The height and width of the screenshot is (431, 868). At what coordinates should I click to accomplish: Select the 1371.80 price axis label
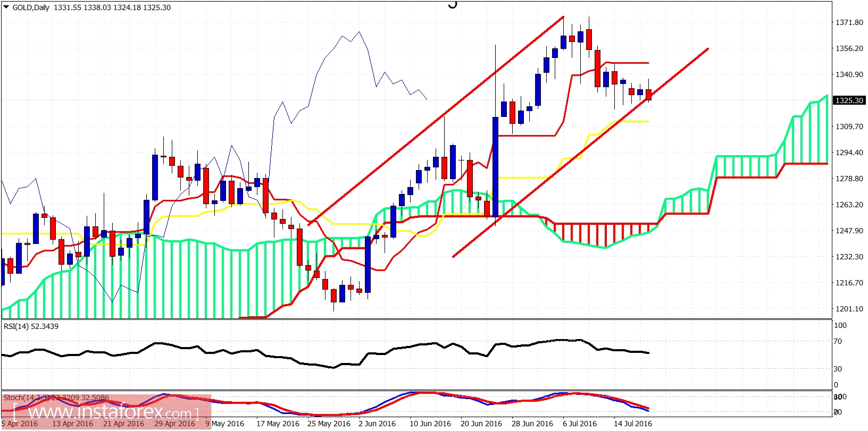coord(849,22)
